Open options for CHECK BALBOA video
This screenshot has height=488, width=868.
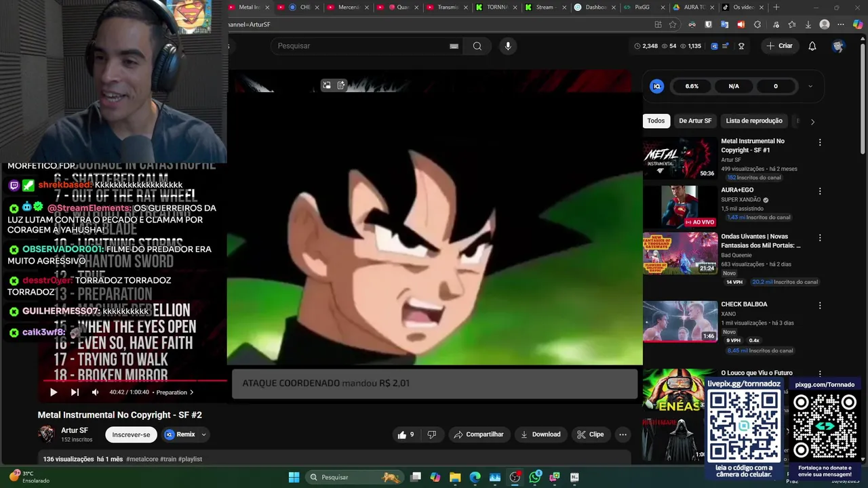pyautogui.click(x=820, y=305)
